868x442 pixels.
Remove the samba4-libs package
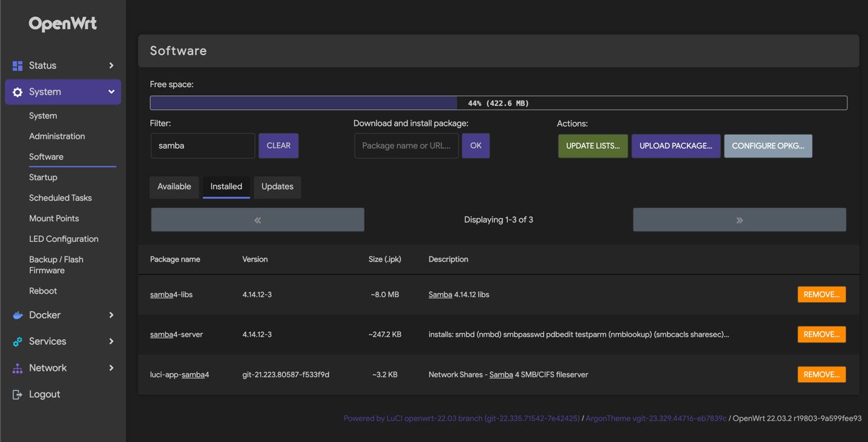tap(821, 294)
